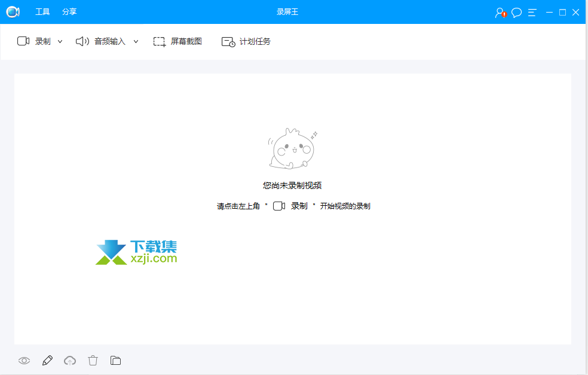The height and width of the screenshot is (375, 588).
Task: Expand the 录制 dropdown arrow
Action: click(60, 42)
